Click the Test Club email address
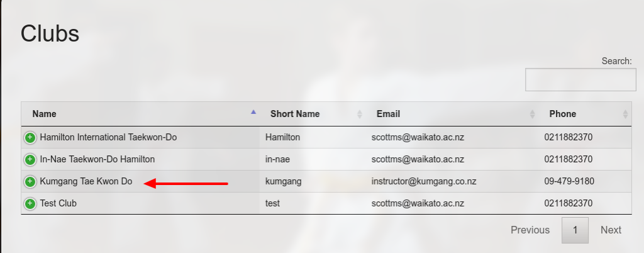The height and width of the screenshot is (253, 644). (x=418, y=203)
